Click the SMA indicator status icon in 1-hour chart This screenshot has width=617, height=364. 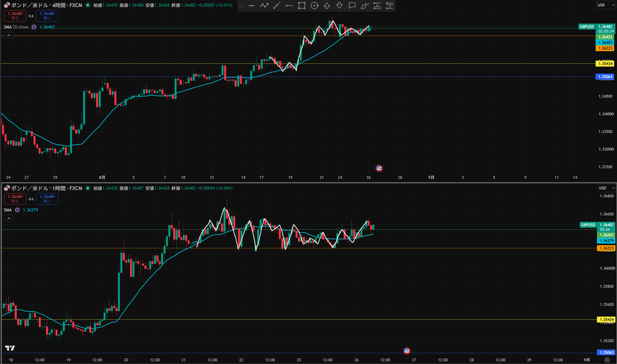(17, 210)
